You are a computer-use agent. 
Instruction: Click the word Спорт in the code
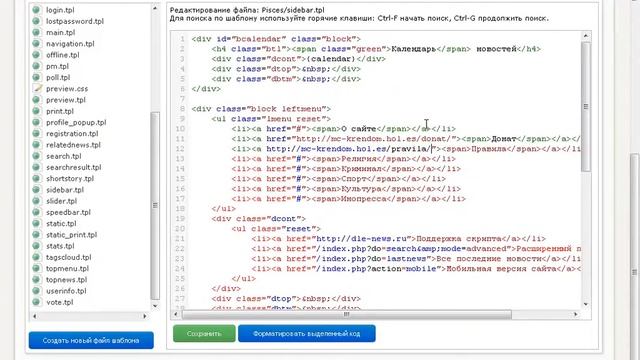pyautogui.click(x=354, y=179)
